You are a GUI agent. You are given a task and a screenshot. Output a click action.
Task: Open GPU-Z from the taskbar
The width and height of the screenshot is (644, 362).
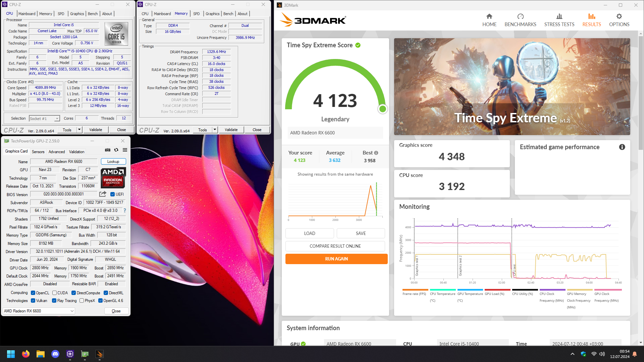pos(85,354)
